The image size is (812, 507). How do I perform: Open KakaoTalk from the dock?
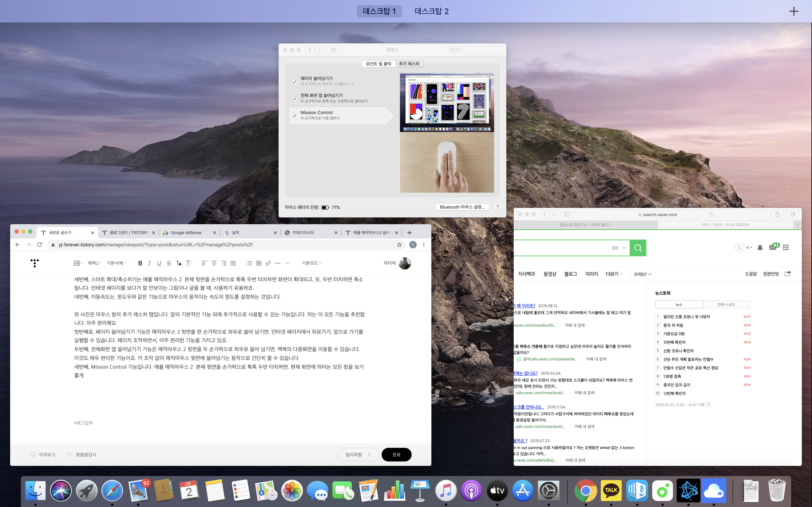[x=611, y=490]
